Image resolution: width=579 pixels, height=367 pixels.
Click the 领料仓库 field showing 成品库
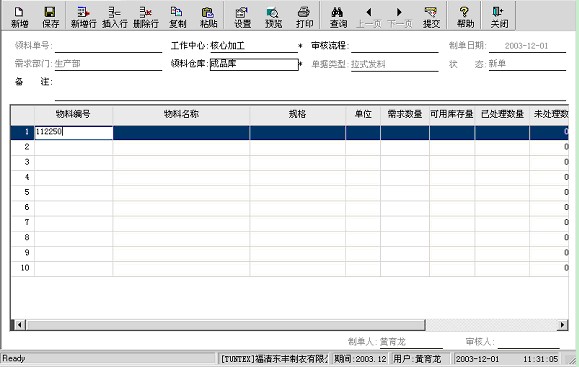254,64
